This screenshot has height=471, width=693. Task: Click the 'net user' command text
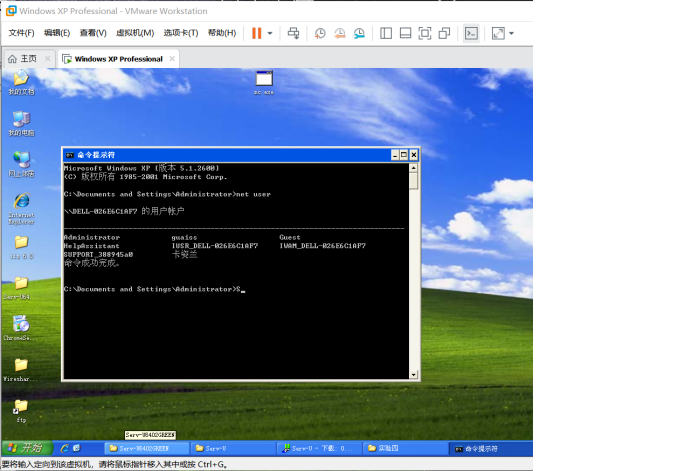point(253,194)
